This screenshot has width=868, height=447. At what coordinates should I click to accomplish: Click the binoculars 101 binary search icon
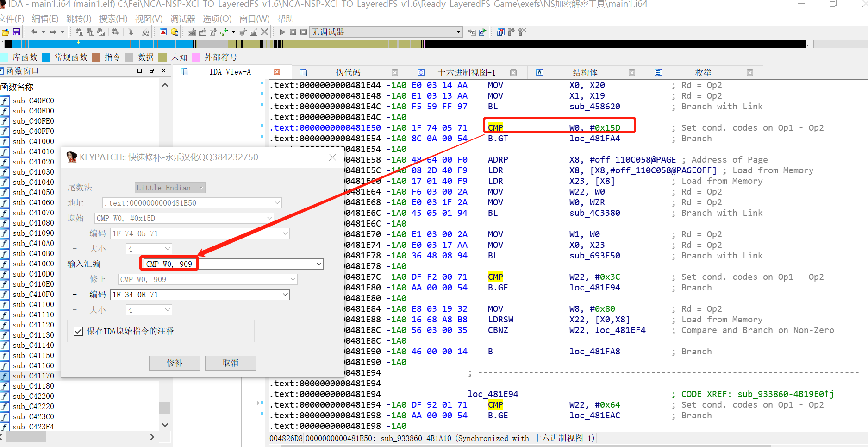(x=101, y=32)
